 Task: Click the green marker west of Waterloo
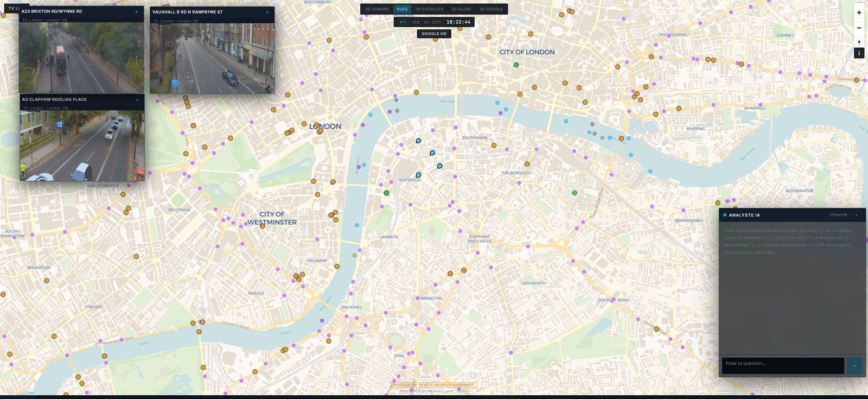pos(386,193)
